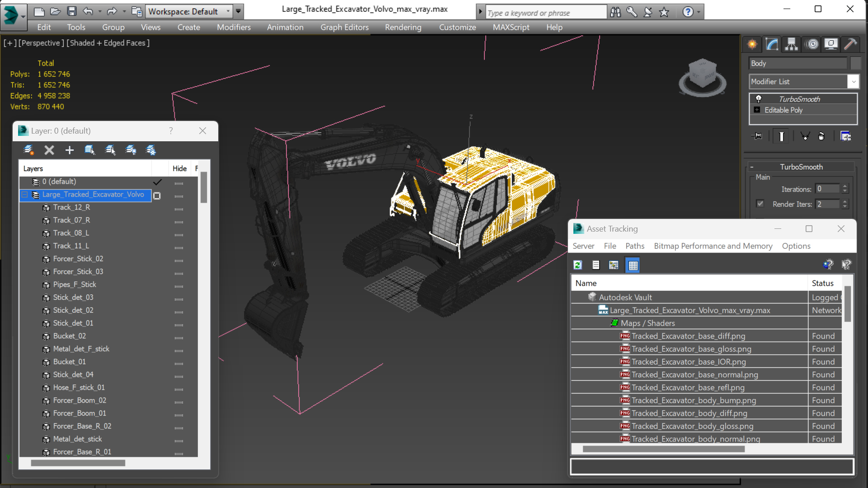Click the favorites star icon in the title bar

coord(664,12)
